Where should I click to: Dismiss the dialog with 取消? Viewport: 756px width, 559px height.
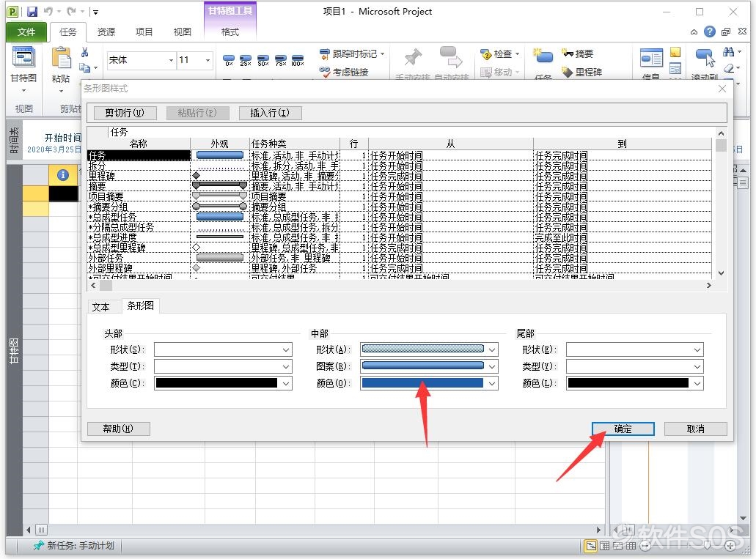coord(695,429)
